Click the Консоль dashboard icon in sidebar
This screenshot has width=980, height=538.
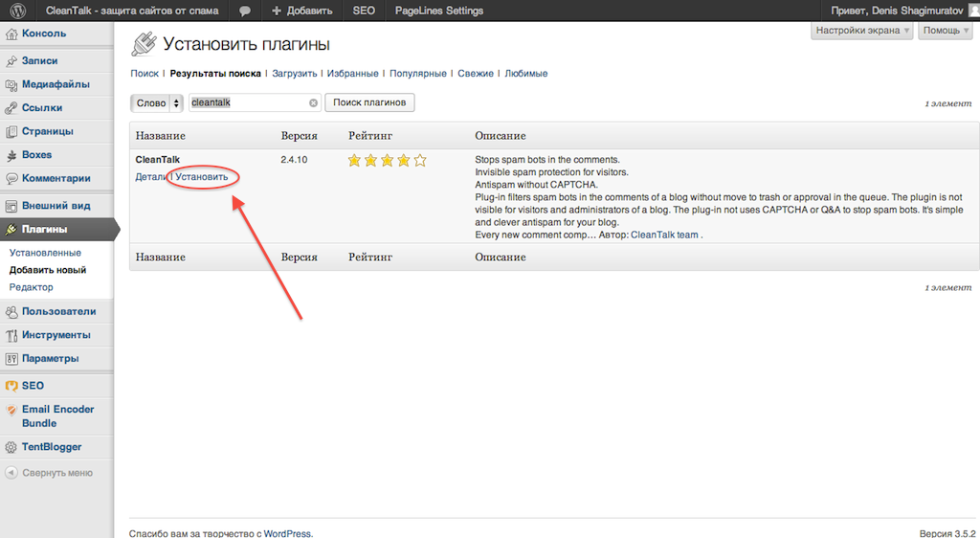point(11,34)
